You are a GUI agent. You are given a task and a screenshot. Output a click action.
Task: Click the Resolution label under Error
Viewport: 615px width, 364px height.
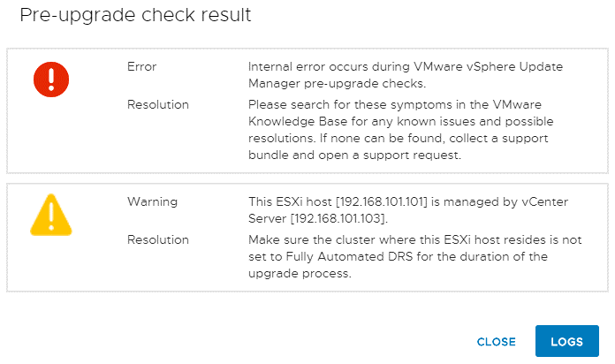157,104
